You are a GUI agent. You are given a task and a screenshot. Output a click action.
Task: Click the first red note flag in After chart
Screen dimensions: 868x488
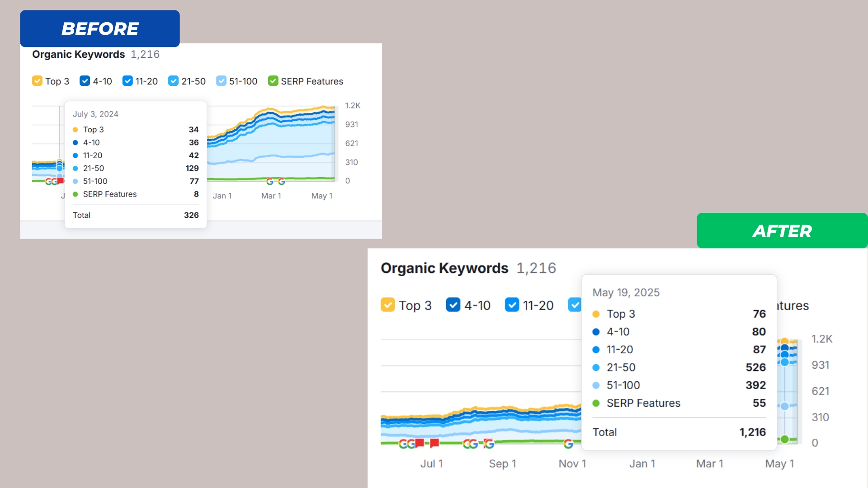420,443
